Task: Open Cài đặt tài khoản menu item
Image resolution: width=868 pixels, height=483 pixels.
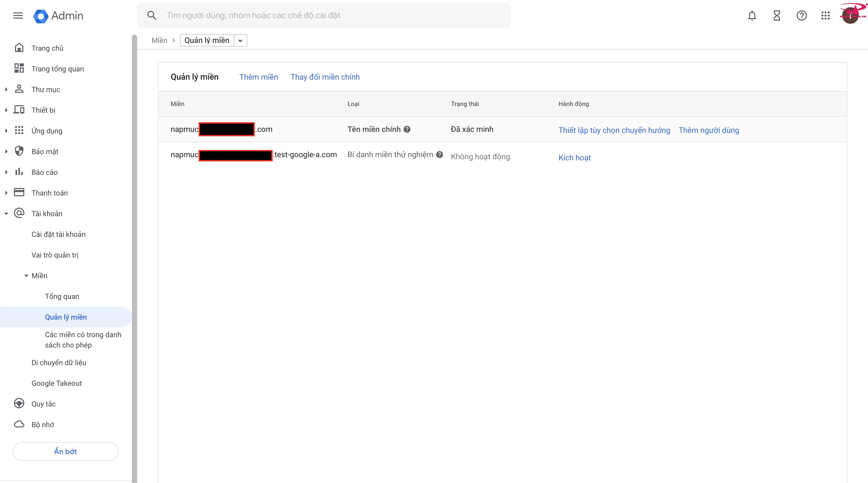Action: pos(59,234)
